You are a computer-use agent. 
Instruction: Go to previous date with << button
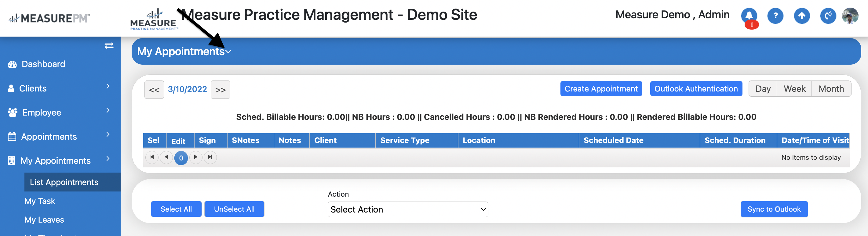[x=154, y=90]
